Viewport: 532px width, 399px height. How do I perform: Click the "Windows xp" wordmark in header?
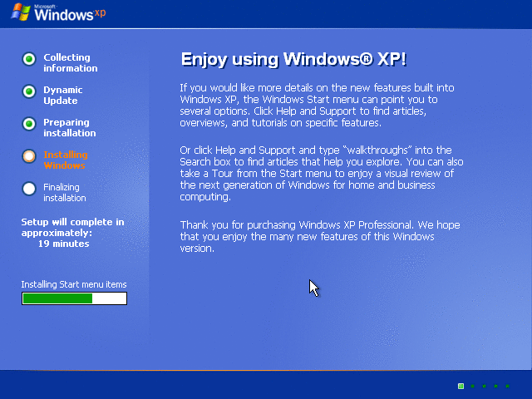(x=70, y=13)
